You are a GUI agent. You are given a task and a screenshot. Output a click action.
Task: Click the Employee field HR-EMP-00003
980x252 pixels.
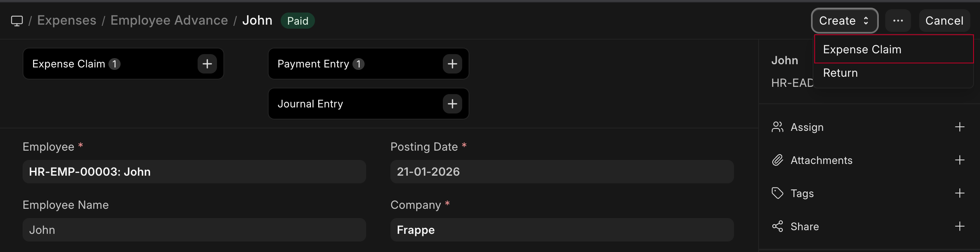(194, 172)
